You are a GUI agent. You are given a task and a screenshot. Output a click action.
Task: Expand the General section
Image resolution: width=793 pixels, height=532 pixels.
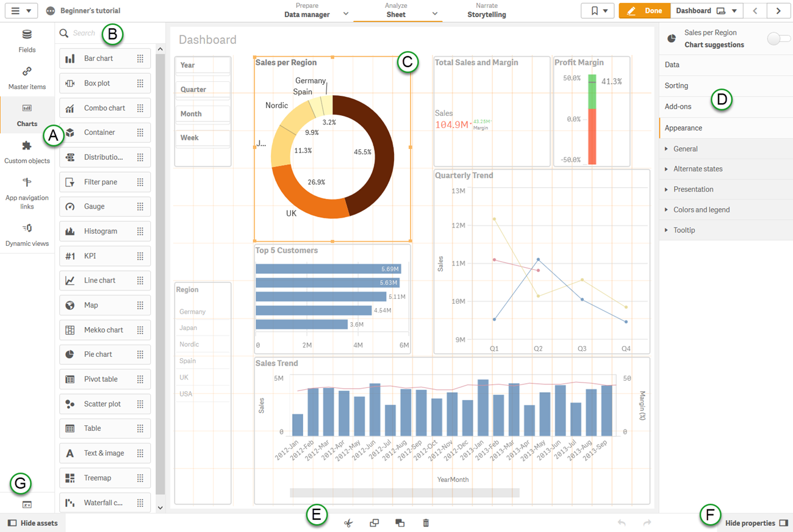[726, 149]
